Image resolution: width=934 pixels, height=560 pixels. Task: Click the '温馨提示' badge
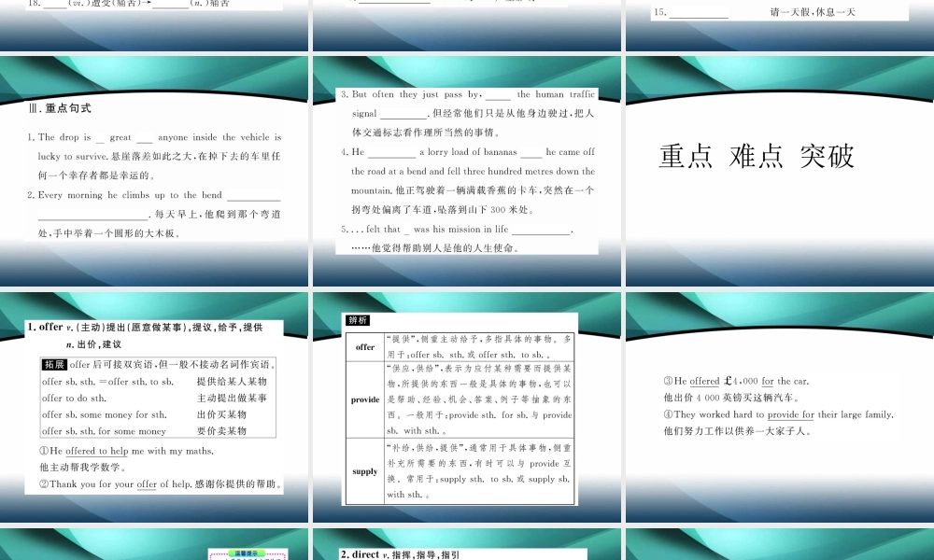[x=247, y=553]
